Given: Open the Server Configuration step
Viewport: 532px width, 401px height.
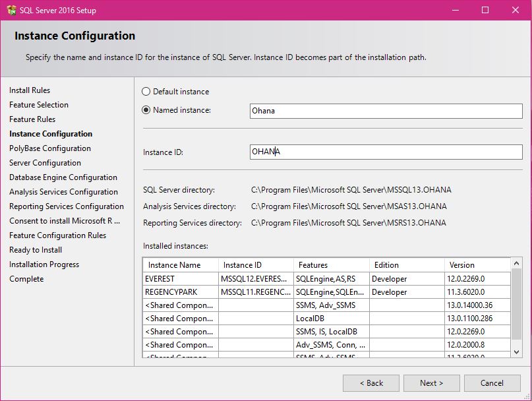Looking at the screenshot, I should pyautogui.click(x=44, y=163).
